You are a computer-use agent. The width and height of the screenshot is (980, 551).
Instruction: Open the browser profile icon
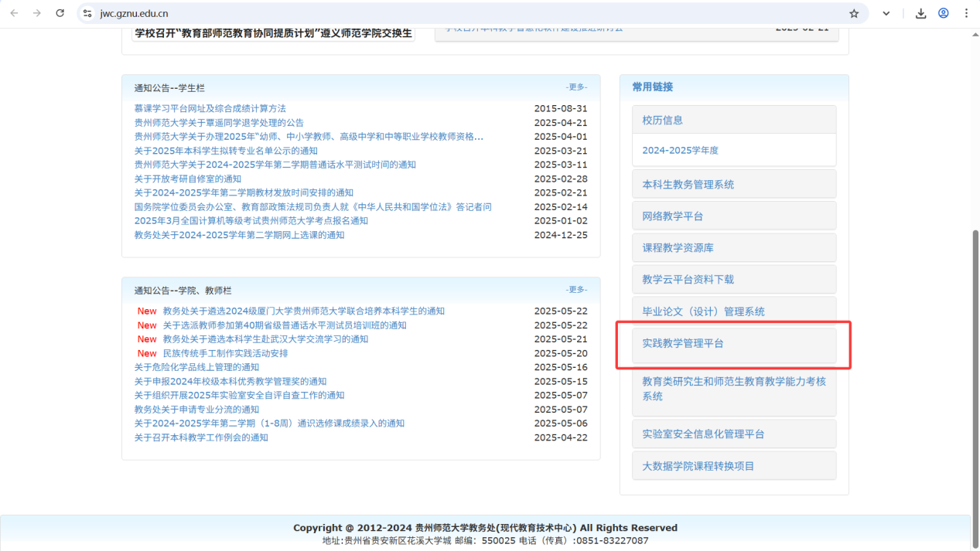click(x=943, y=13)
